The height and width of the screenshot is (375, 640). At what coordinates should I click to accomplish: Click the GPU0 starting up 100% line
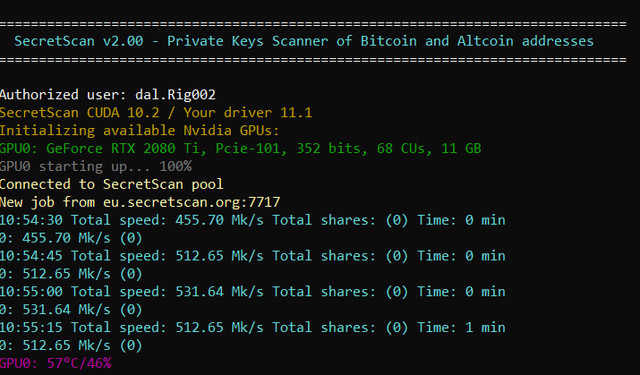click(96, 166)
